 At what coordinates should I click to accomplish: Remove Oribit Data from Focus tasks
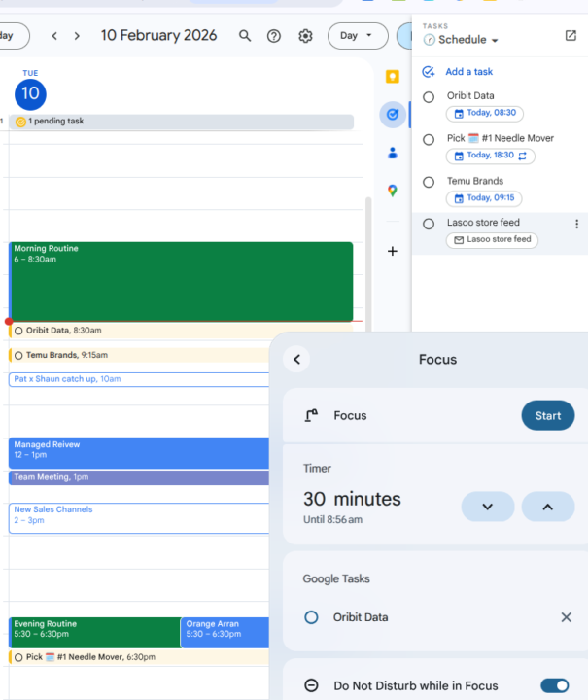[567, 617]
